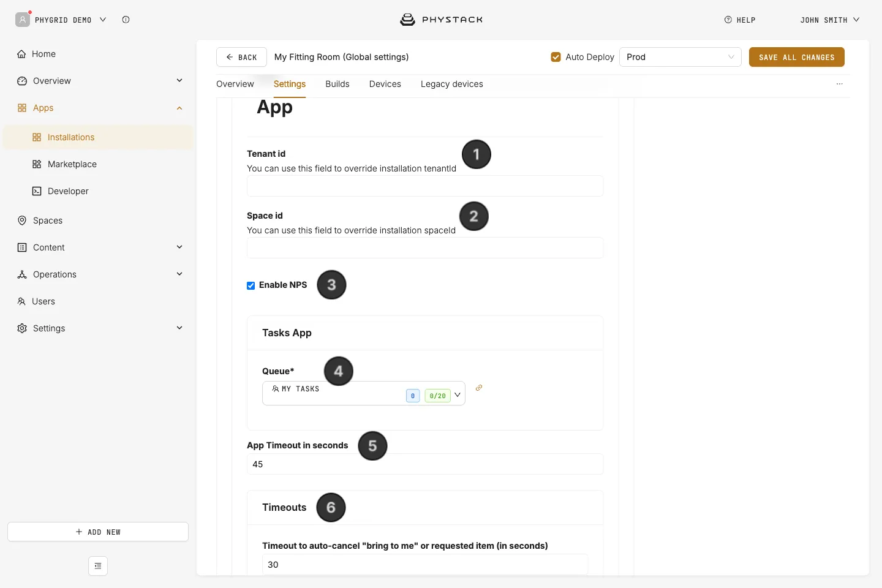Expand the Content sidebar section
The width and height of the screenshot is (882, 588).
[x=179, y=247]
